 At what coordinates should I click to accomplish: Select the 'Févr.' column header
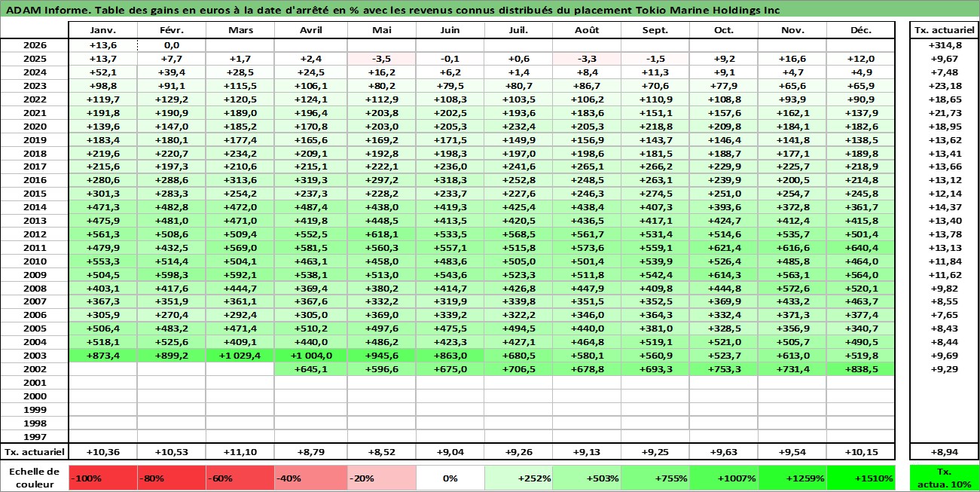[x=171, y=30]
